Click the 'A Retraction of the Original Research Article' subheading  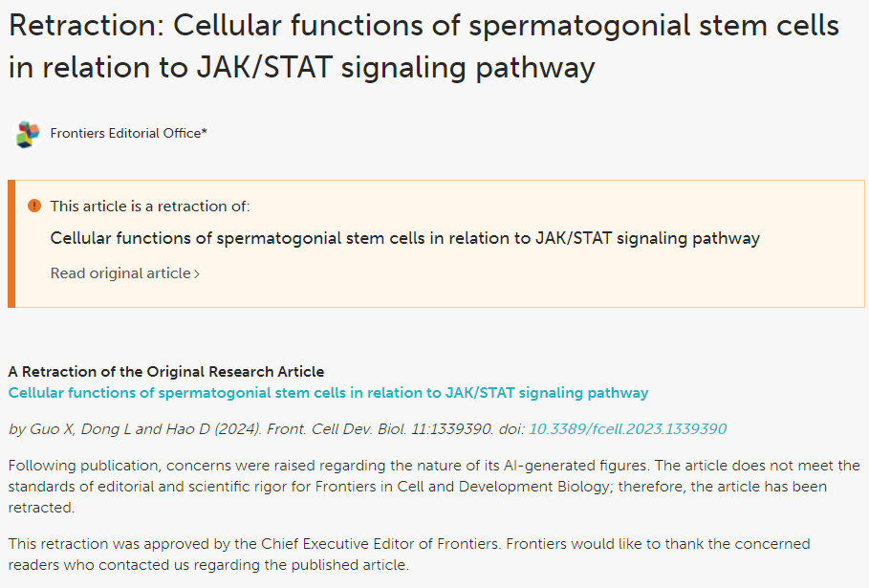click(166, 371)
